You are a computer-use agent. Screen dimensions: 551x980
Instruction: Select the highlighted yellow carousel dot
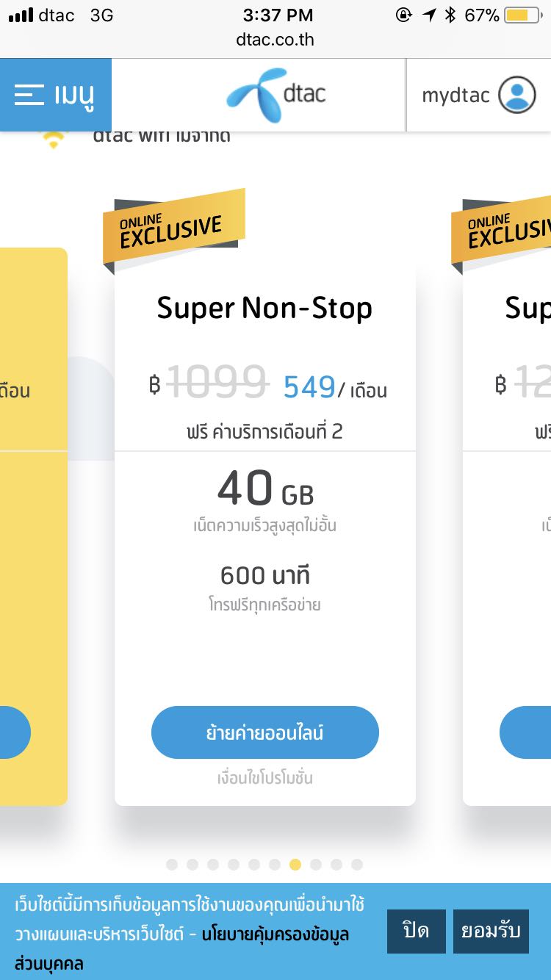pyautogui.click(x=295, y=865)
